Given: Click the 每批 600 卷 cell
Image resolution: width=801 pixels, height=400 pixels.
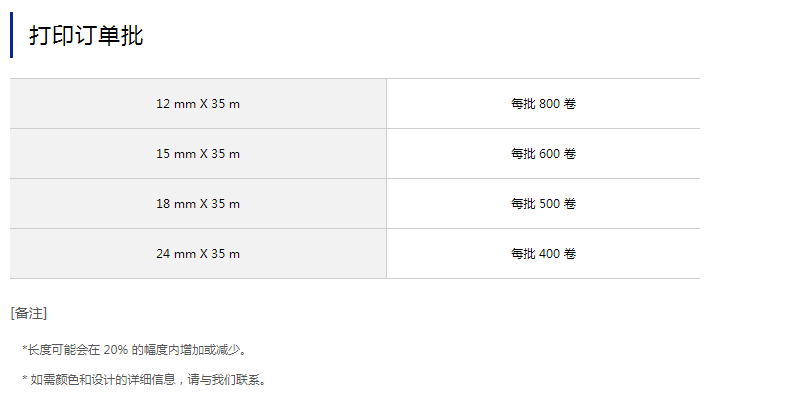Looking at the screenshot, I should click(543, 154).
